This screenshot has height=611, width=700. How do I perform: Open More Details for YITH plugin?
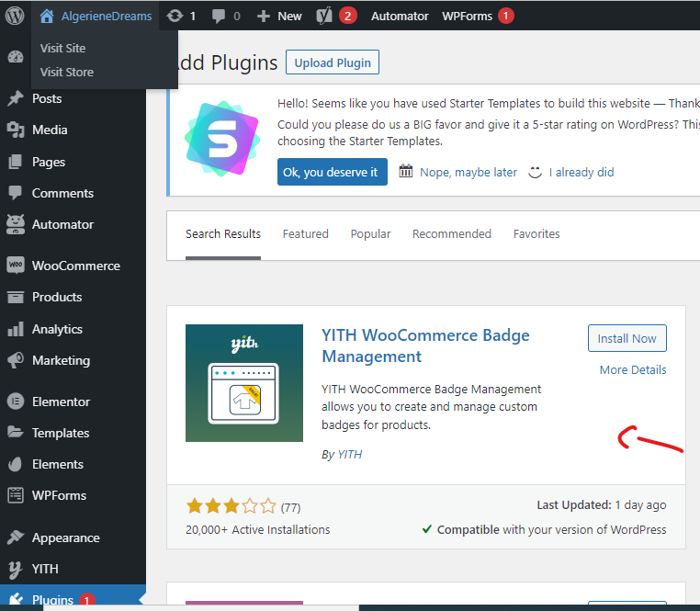(633, 369)
